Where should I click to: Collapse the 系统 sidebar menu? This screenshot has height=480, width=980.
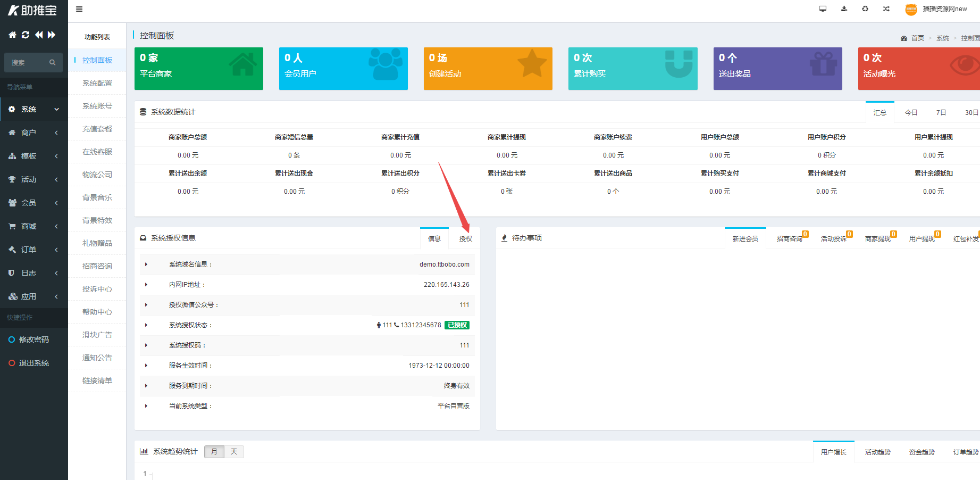(34, 109)
